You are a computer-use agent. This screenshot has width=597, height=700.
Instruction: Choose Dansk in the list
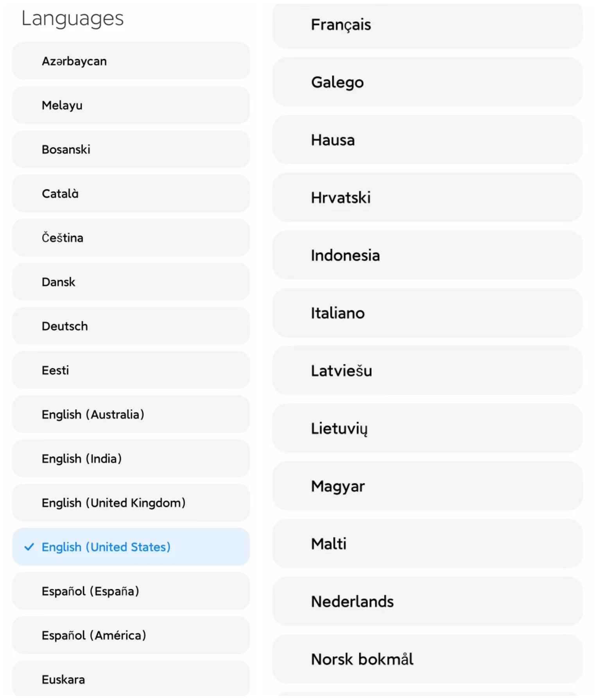tap(131, 282)
